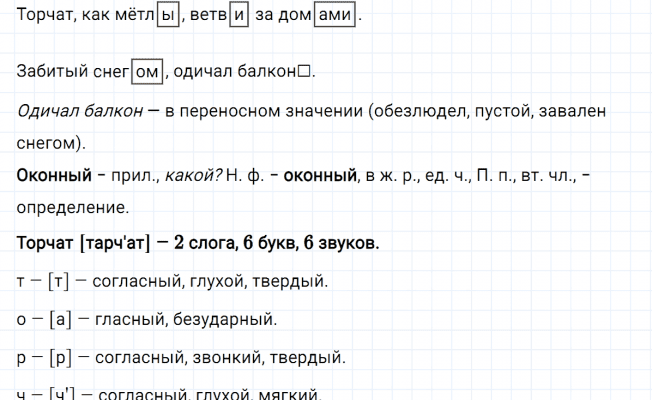Click the boxed ending "и" in ветви
652x400 pixels.
click(x=239, y=18)
